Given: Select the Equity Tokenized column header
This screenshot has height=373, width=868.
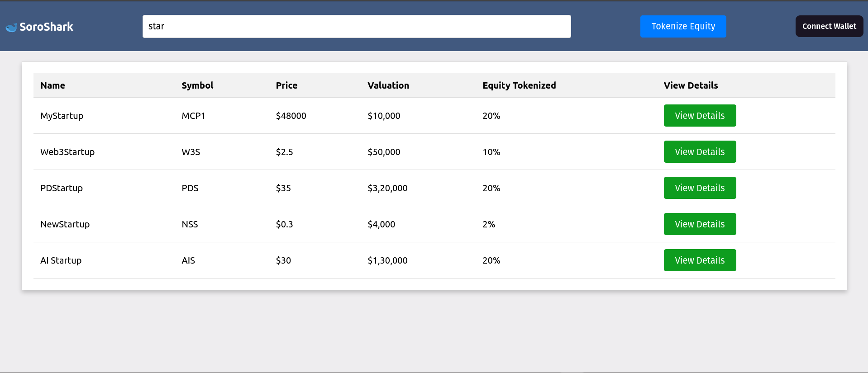Looking at the screenshot, I should click(519, 85).
